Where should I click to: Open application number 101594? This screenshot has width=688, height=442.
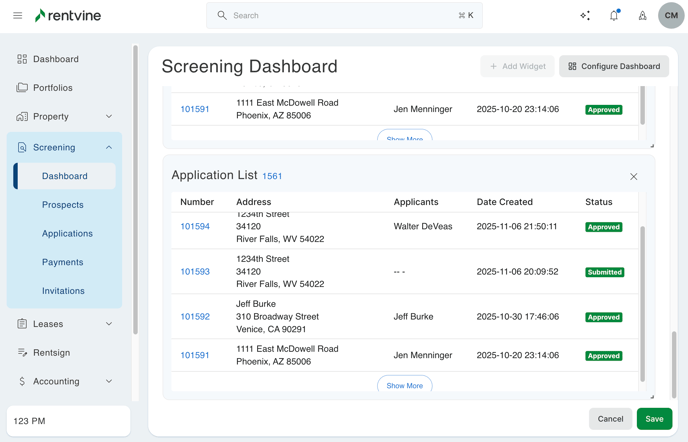pyautogui.click(x=195, y=227)
